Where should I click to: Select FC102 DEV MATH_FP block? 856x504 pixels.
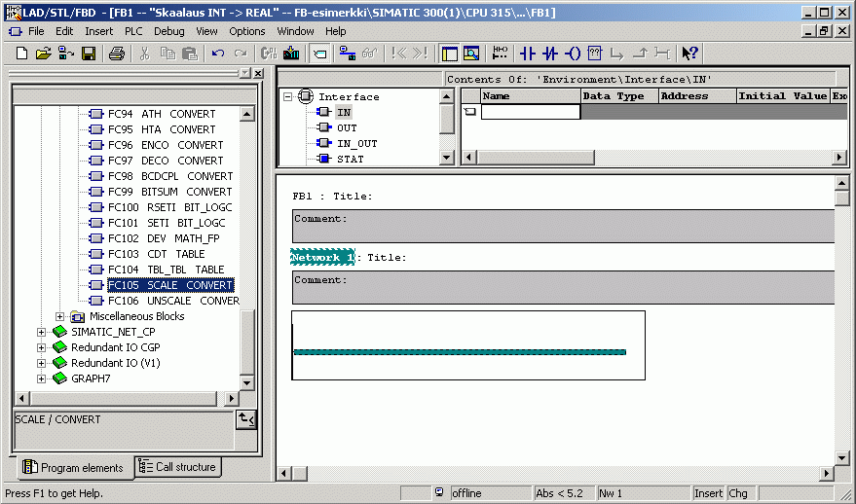(x=164, y=238)
